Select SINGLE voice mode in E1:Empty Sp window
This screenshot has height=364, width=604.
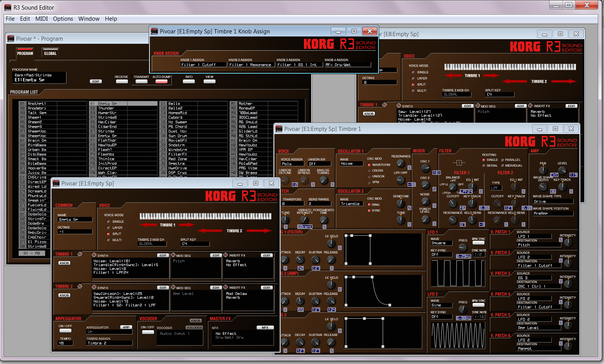tap(108, 222)
